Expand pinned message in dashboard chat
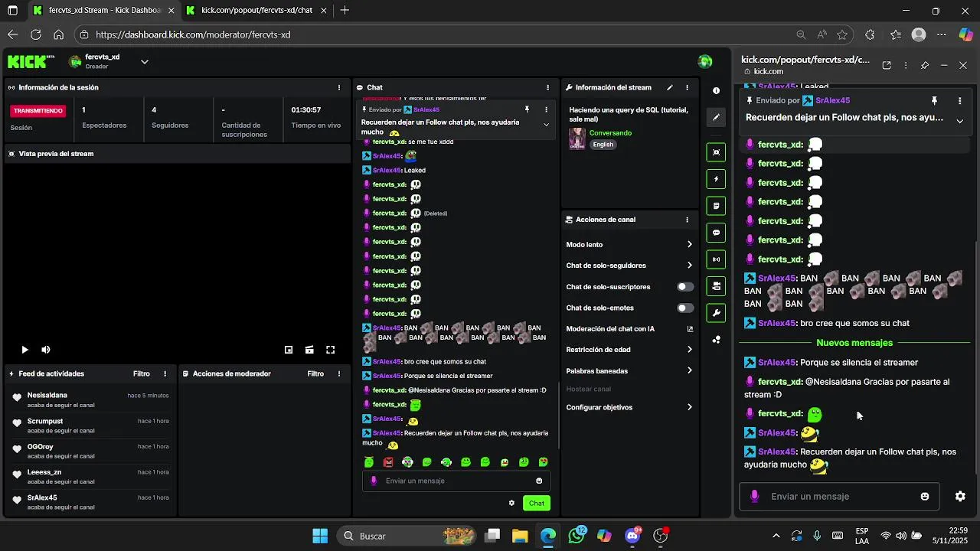The height and width of the screenshot is (551, 980). click(x=546, y=124)
